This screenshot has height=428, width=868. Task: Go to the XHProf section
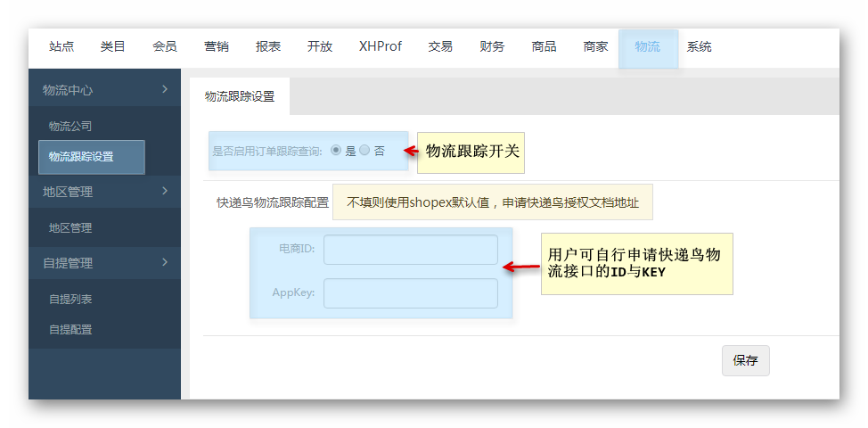coord(381,46)
